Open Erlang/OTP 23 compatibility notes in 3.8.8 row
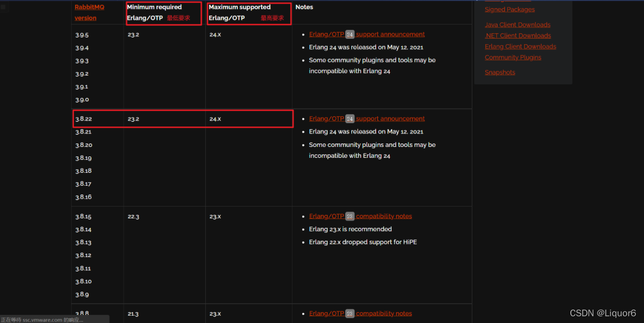The image size is (644, 323). [x=360, y=313]
